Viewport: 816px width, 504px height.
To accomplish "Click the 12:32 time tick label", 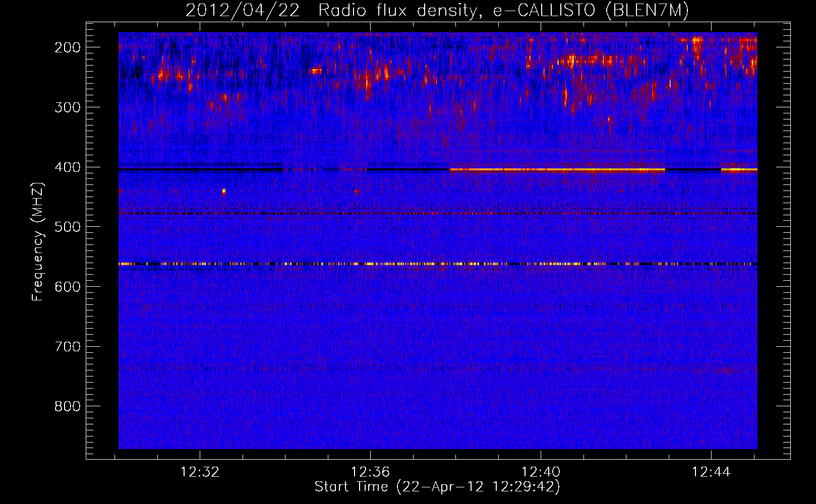I will [200, 472].
